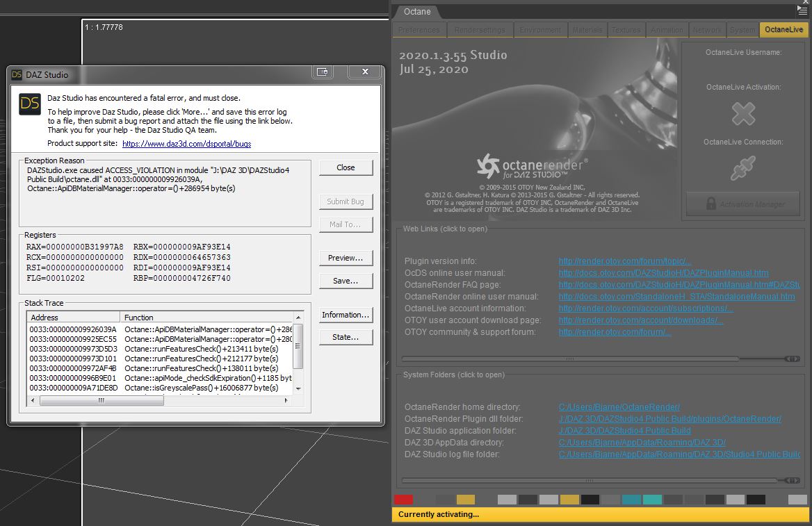Click the viewport aspect label 1 : 1.77778

click(104, 27)
